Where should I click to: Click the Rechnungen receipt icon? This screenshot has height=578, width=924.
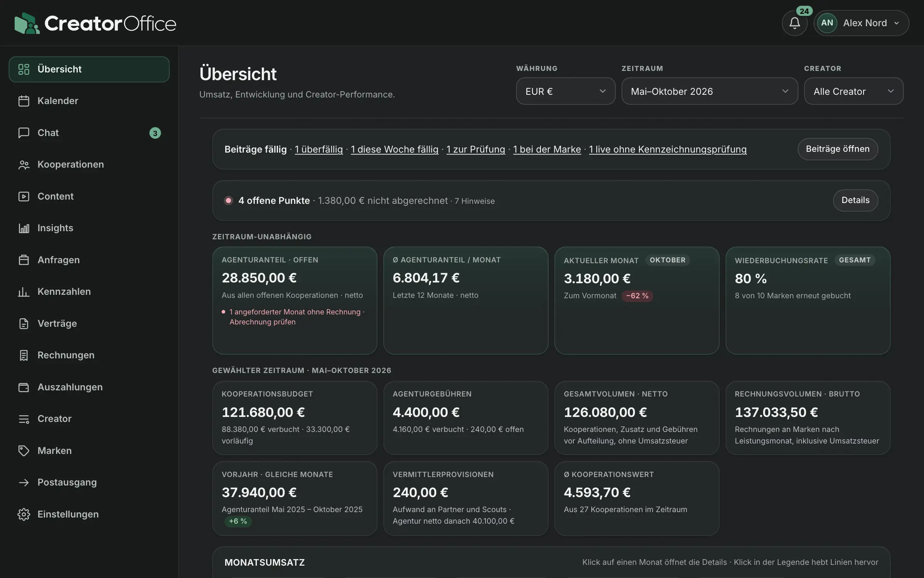(24, 355)
